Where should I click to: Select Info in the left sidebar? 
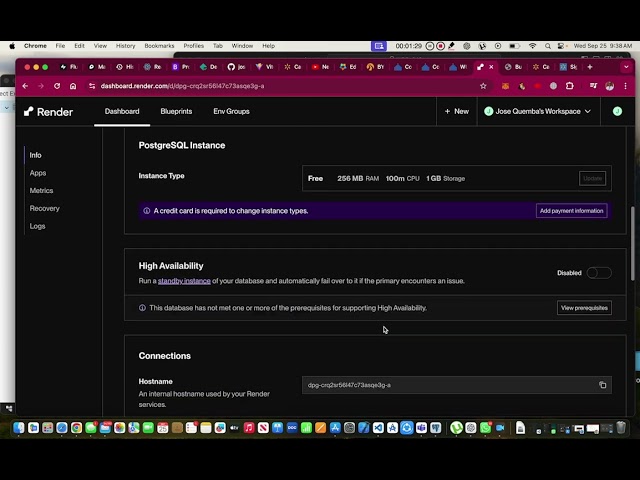coord(35,155)
